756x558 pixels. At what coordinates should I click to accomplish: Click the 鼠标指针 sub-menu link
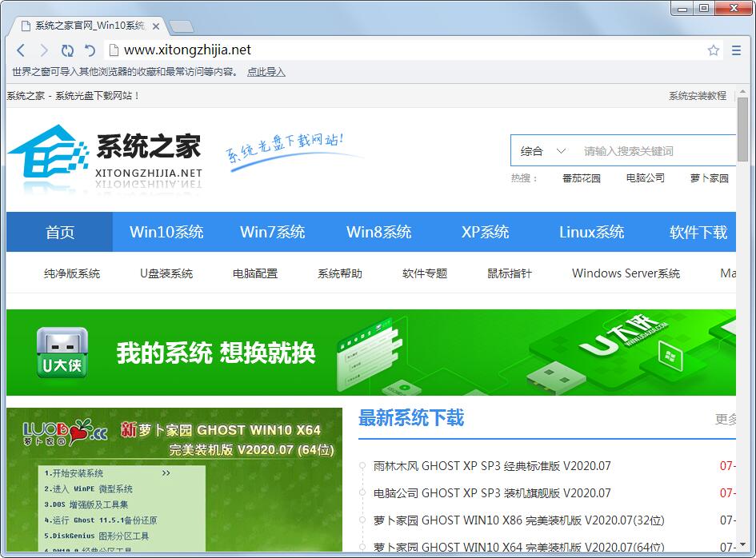click(510, 273)
